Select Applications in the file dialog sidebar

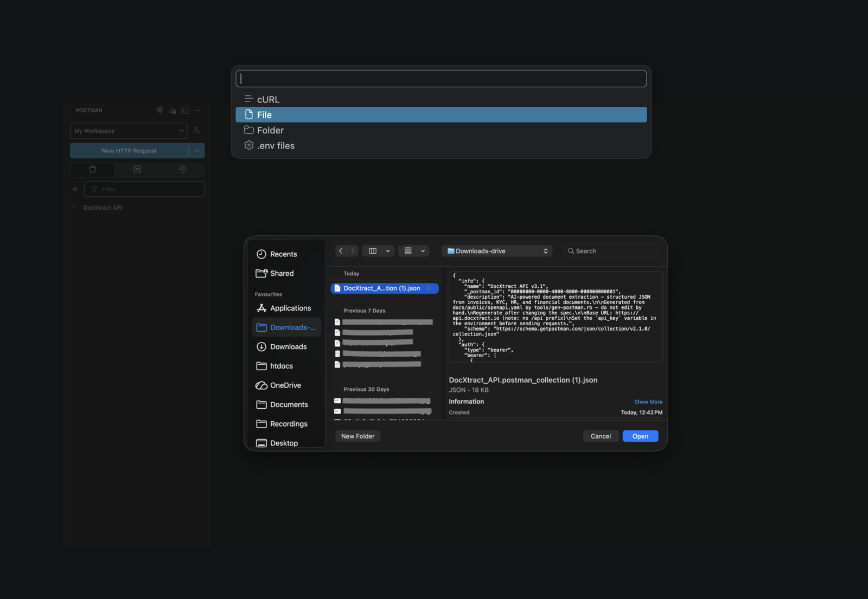286,308
